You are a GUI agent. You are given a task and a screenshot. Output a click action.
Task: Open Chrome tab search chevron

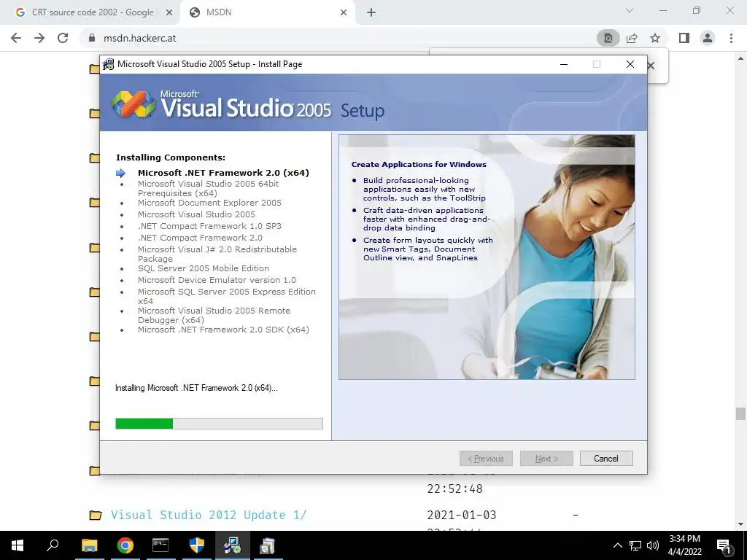(x=630, y=10)
